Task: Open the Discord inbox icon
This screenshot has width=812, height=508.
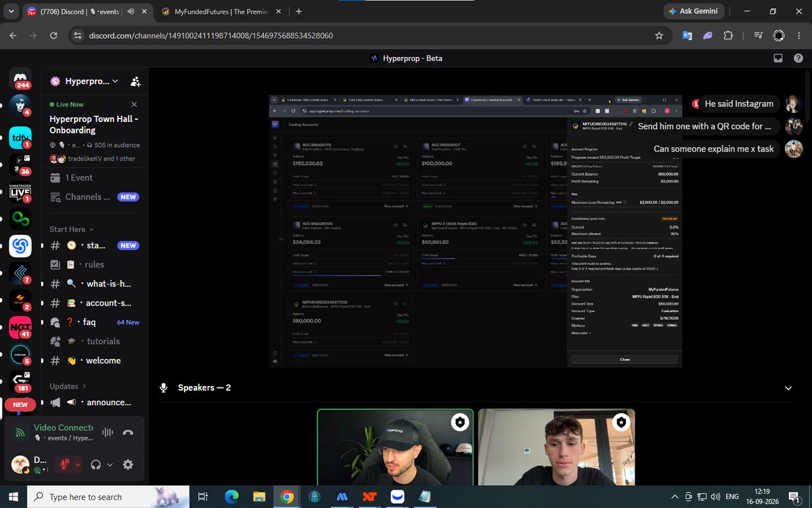Action: (778, 58)
